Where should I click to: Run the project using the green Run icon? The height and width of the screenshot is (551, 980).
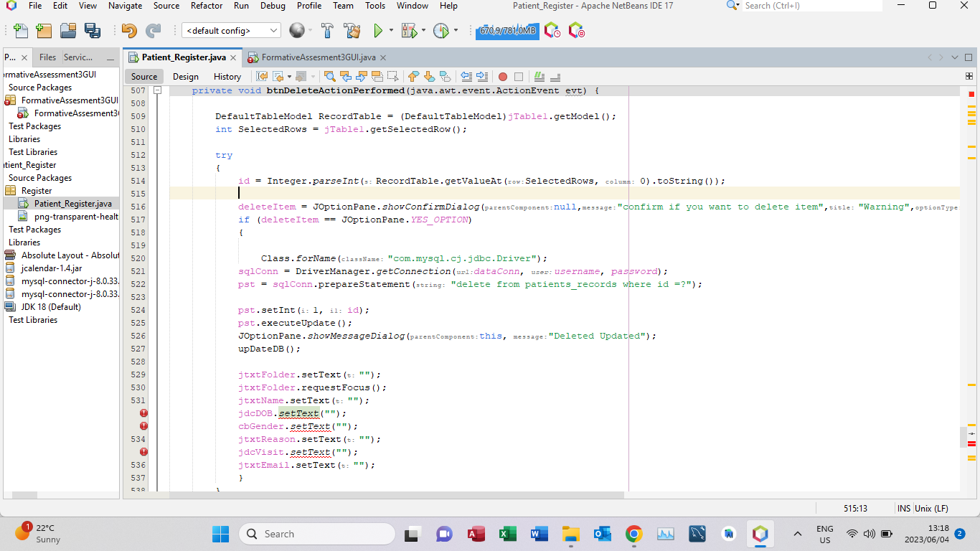(377, 30)
